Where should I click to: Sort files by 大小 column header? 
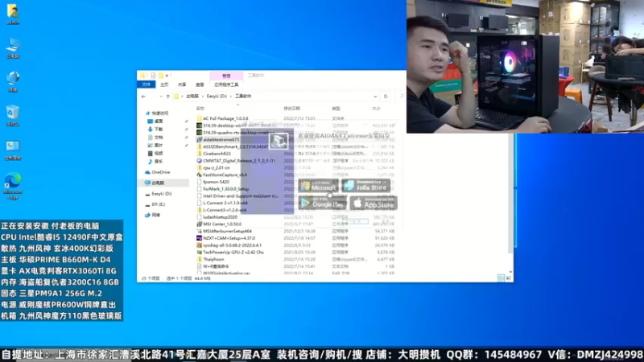pyautogui.click(x=376, y=109)
